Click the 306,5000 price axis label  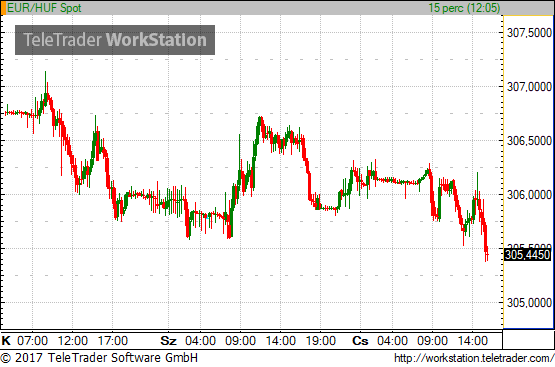(529, 141)
